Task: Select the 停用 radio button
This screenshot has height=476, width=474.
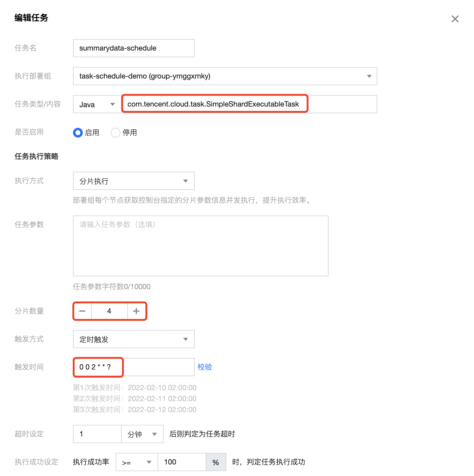Action: point(115,133)
